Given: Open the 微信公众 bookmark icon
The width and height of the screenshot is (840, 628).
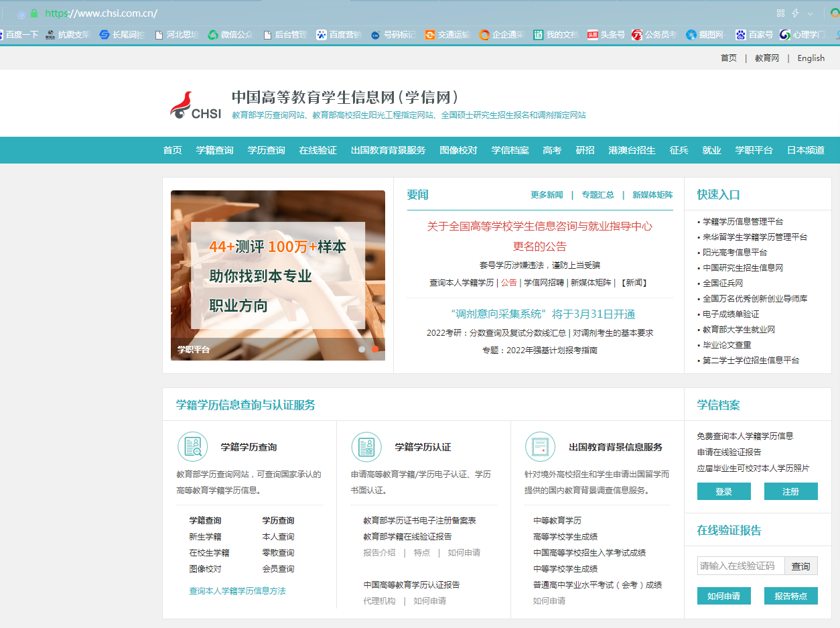Looking at the screenshot, I should click(x=214, y=34).
